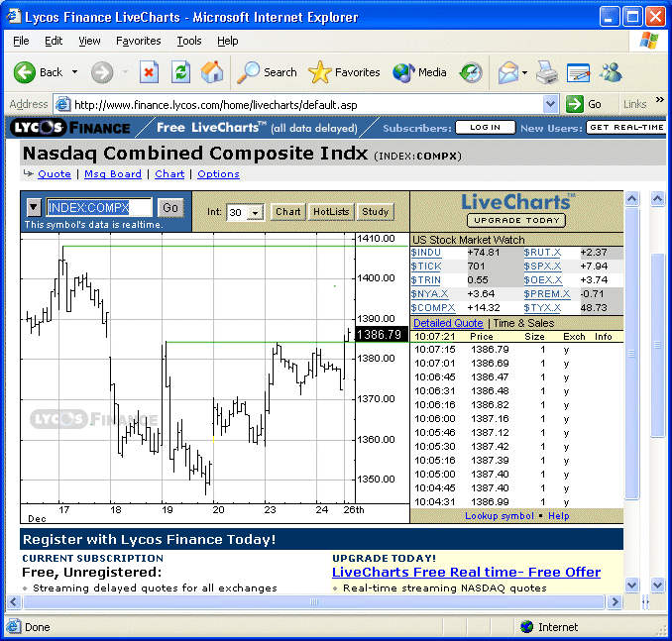The image size is (672, 641).
Task: Open the Favorites star toolbar button
Action: pos(344,72)
